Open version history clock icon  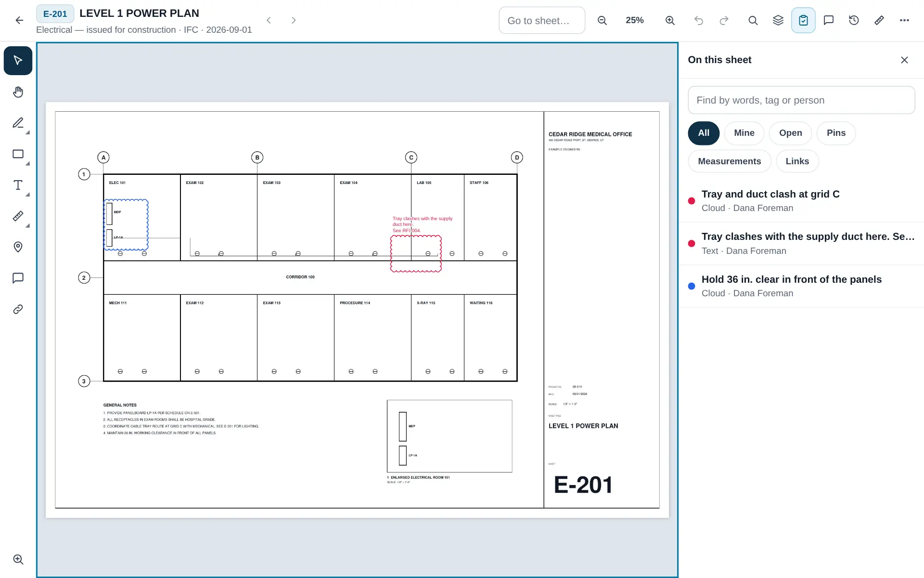pos(854,20)
